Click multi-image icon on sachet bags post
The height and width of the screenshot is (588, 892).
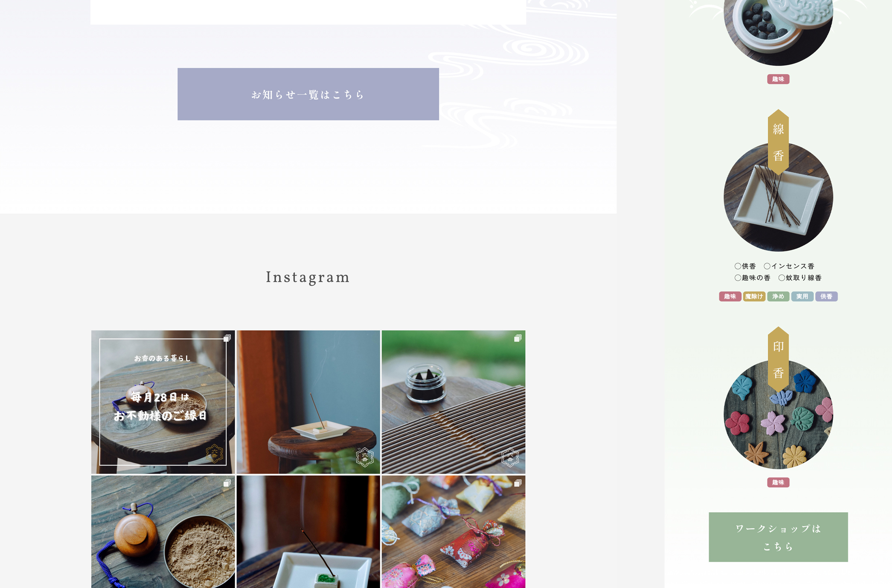click(x=518, y=483)
